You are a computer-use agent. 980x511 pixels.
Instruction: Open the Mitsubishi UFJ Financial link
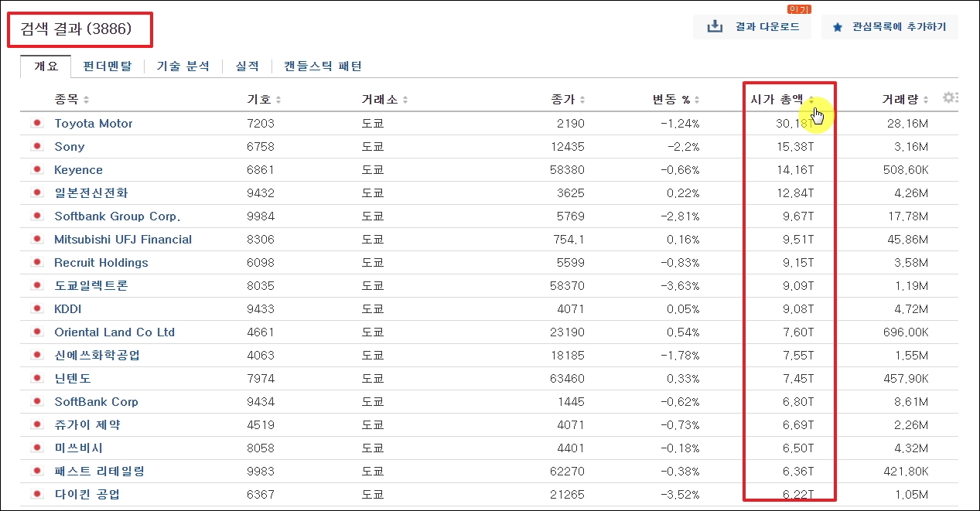coord(123,240)
